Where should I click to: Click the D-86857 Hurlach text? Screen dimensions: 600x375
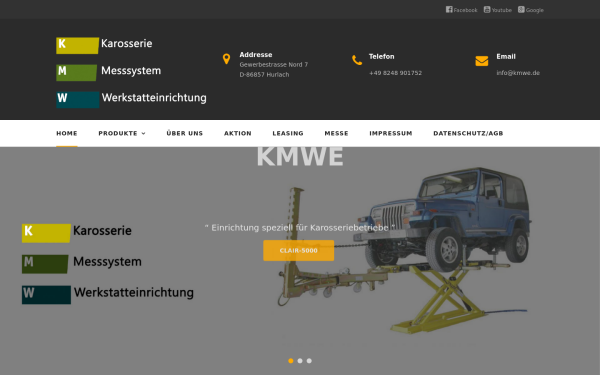click(x=264, y=75)
